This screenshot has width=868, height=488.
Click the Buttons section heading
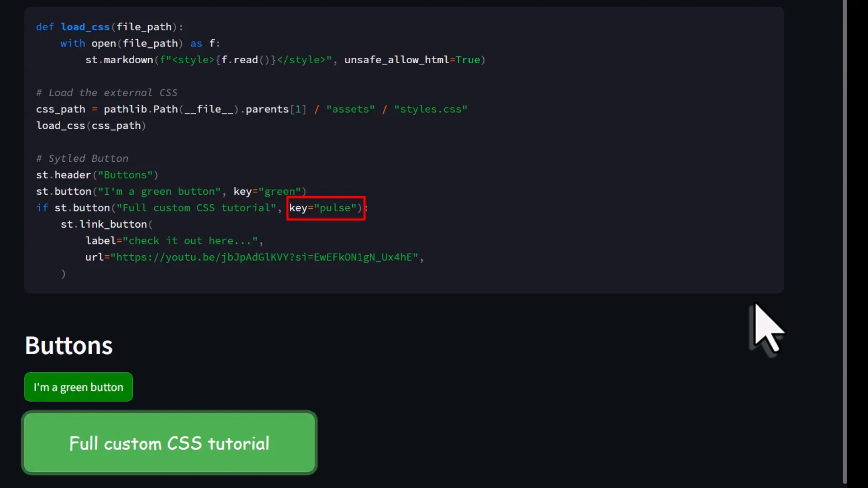tap(69, 346)
